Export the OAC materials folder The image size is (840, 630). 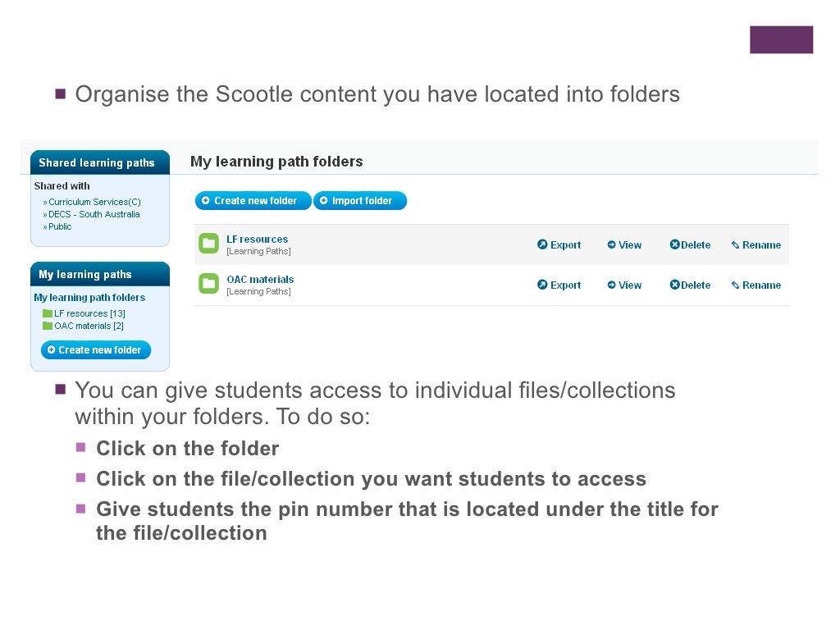(x=559, y=285)
